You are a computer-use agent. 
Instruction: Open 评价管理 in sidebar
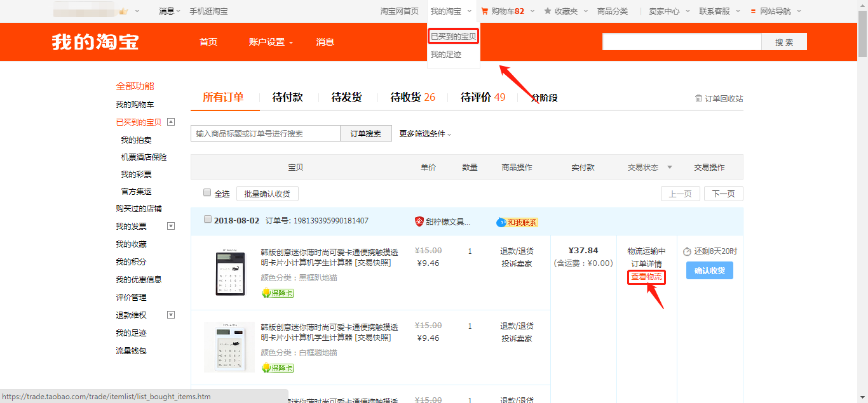pyautogui.click(x=131, y=297)
